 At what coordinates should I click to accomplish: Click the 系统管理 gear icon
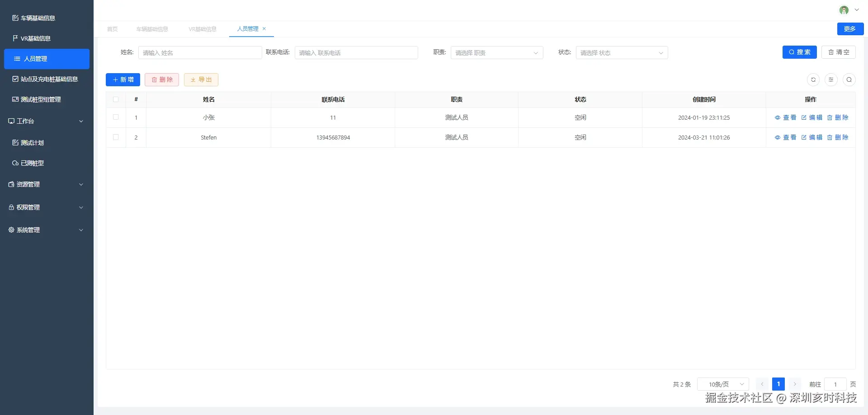tap(11, 230)
